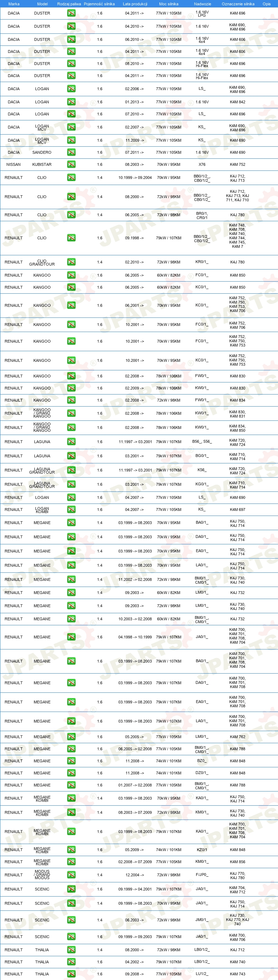
Task: Click the fuel icon in the CLIO BR0/1, CR0/1 row
Action: [71, 215]
